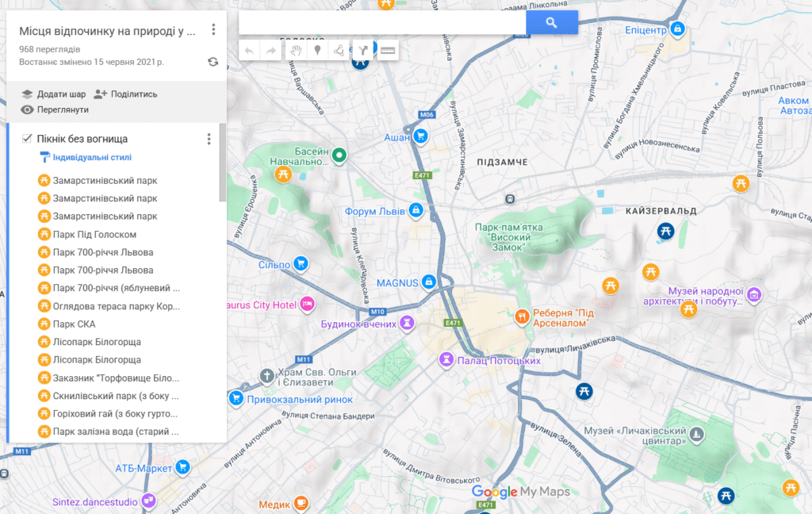Click the АТБ-Маркет shopping cart marker
Screen dimensions: 812x514
182,467
